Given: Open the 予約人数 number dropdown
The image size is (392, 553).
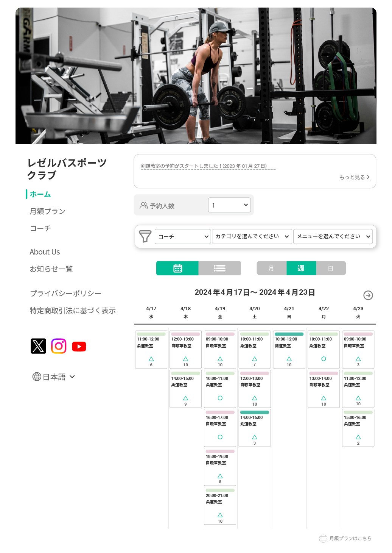Looking at the screenshot, I should coord(229,205).
